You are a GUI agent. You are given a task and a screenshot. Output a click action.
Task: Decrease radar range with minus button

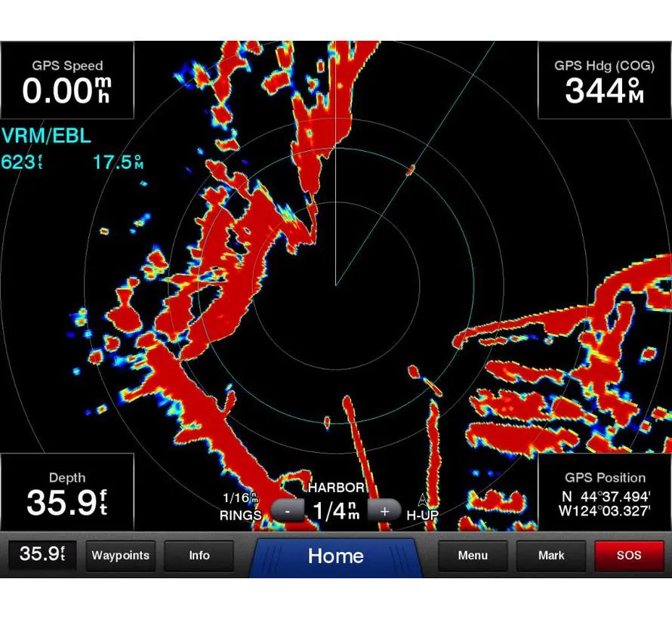click(288, 510)
